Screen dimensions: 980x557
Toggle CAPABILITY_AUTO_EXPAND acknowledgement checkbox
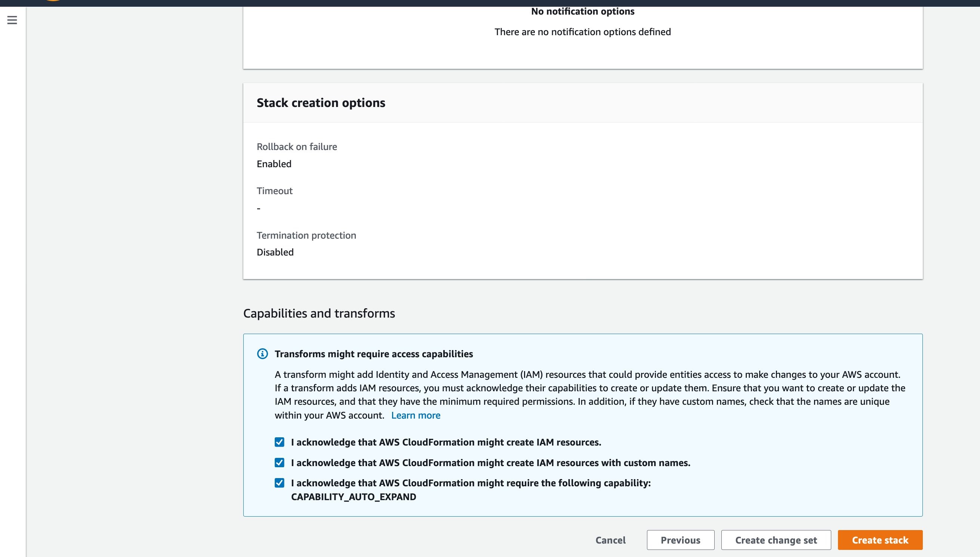280,483
